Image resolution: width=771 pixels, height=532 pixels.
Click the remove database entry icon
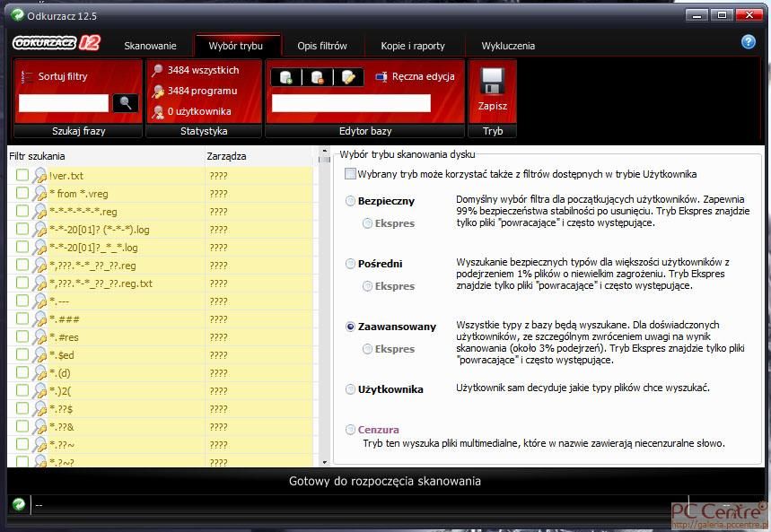click(317, 77)
